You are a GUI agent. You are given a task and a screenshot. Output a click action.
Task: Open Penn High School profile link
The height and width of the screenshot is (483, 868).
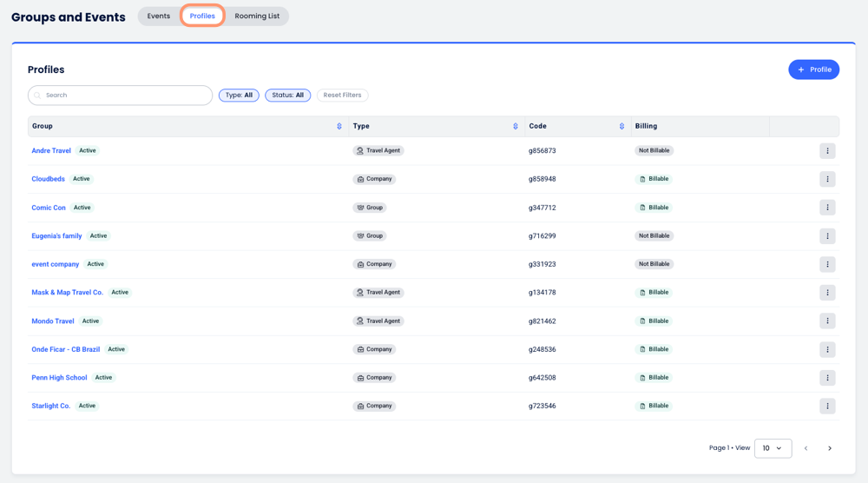pos(59,378)
